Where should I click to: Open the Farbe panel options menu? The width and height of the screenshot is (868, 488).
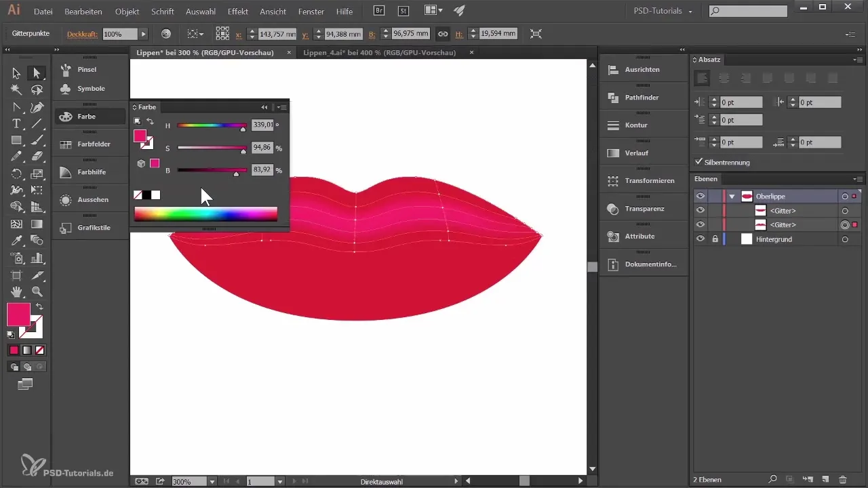tap(282, 107)
